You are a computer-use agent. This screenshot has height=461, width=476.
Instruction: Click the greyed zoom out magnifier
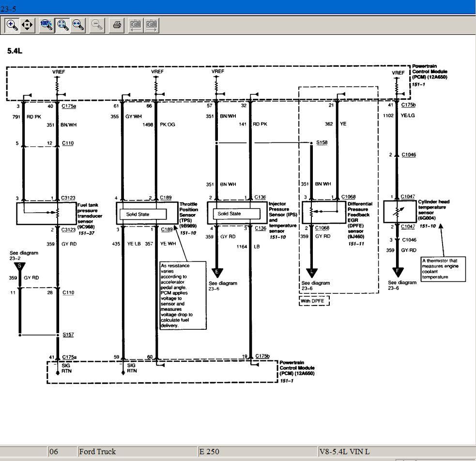[x=97, y=25]
